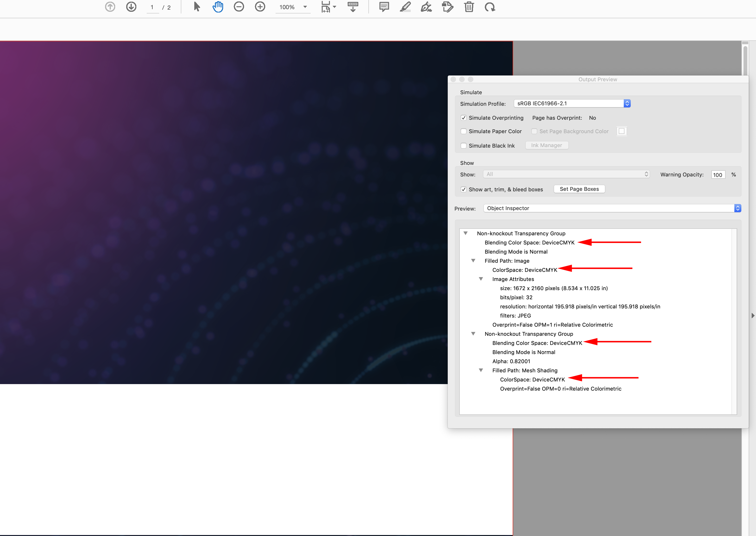Zoom in on the document
Image resolution: width=756 pixels, height=536 pixels.
tap(260, 7)
